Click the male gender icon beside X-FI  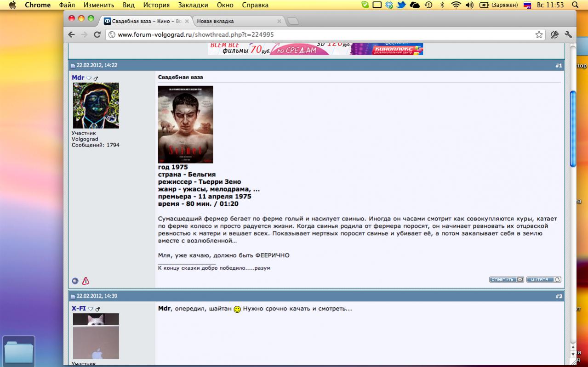97,309
